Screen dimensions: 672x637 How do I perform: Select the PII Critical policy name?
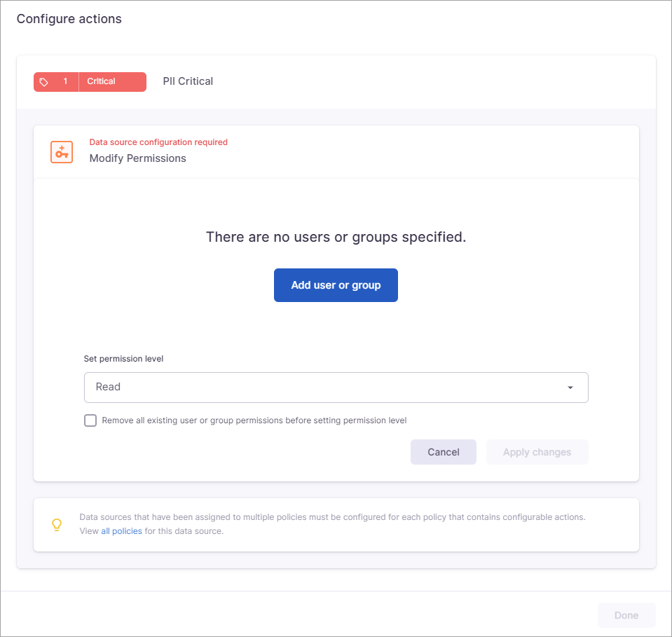(188, 81)
